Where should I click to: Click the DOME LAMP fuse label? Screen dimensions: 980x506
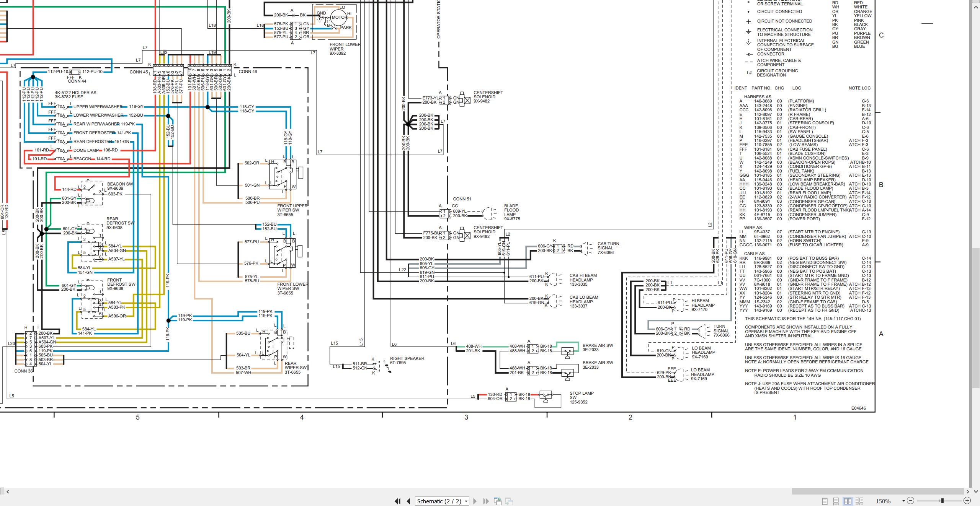[86, 150]
